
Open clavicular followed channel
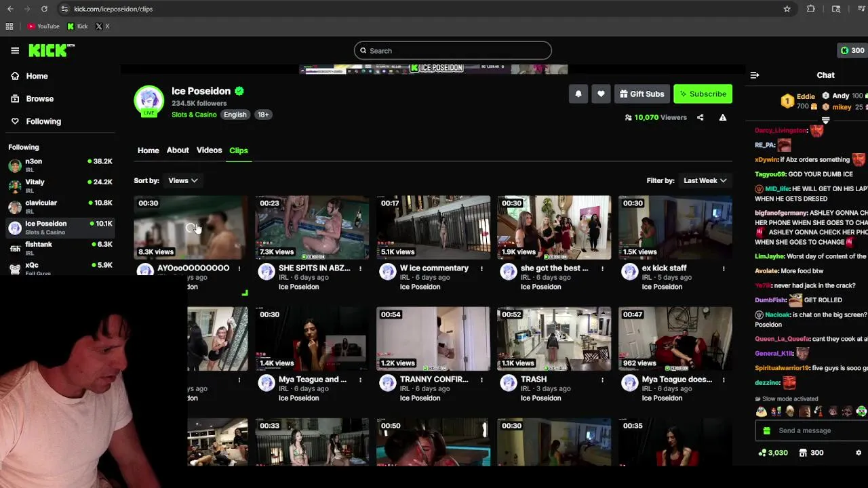click(x=60, y=207)
